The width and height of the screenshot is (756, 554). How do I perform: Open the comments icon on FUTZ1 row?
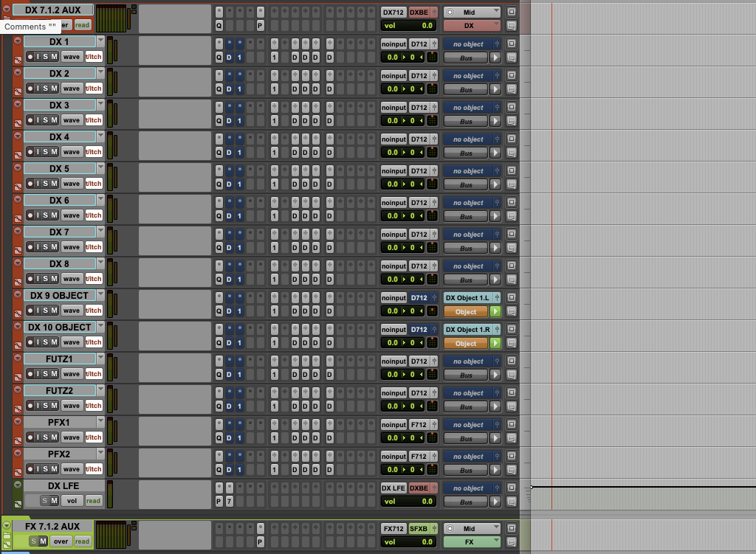(x=512, y=374)
